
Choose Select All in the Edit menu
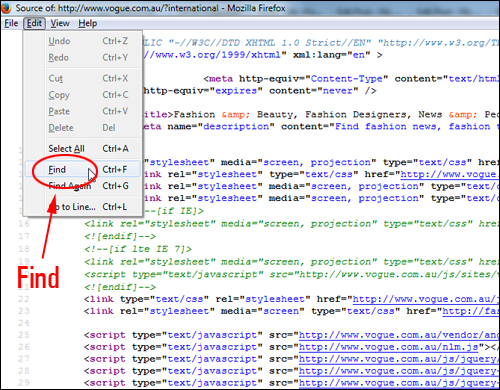click(82, 148)
